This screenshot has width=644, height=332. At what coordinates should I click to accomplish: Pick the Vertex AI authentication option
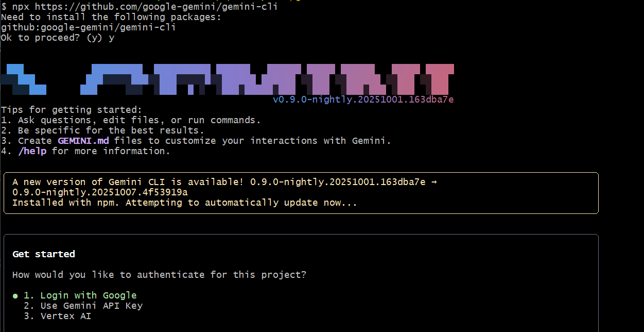tap(58, 316)
